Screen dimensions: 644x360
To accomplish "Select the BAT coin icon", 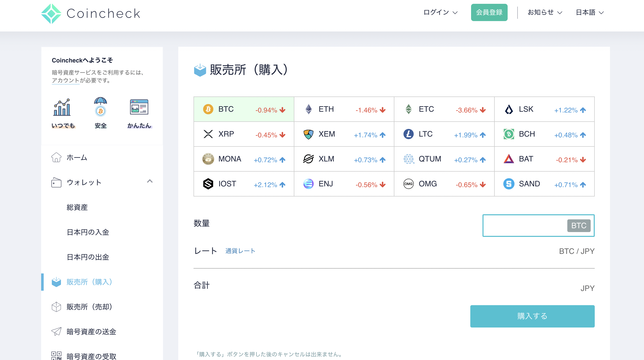I will [x=509, y=159].
